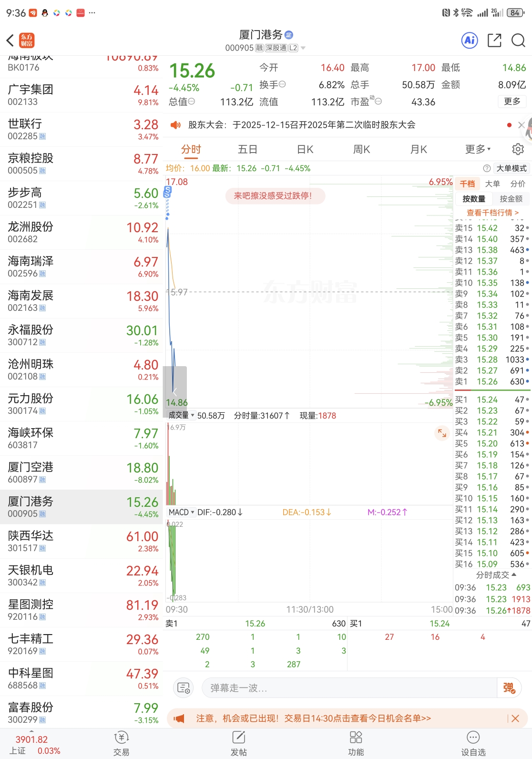
Task: Switch to the 分时 chart tab
Action: coord(191,149)
